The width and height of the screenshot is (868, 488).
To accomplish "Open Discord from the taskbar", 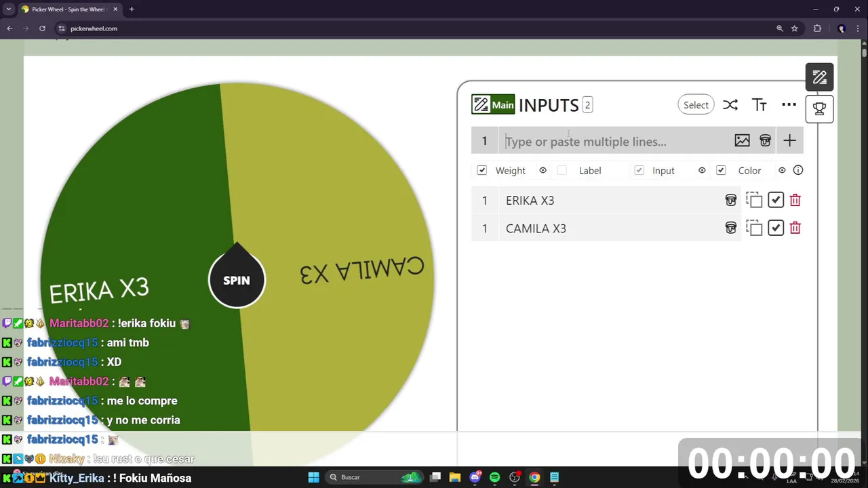I will (475, 477).
